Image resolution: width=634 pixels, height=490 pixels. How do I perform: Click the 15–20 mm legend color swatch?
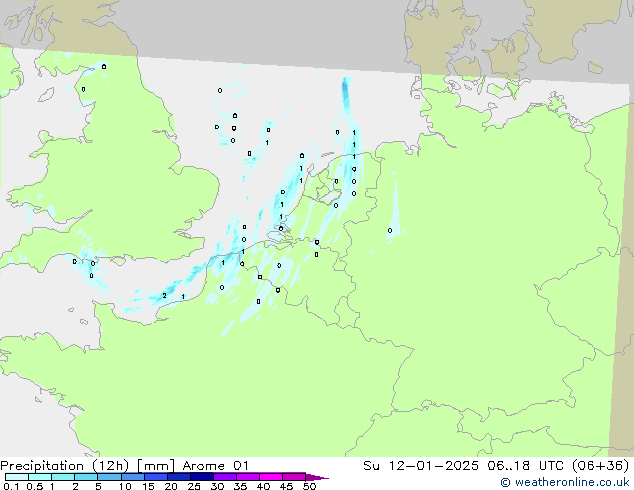[155, 477]
